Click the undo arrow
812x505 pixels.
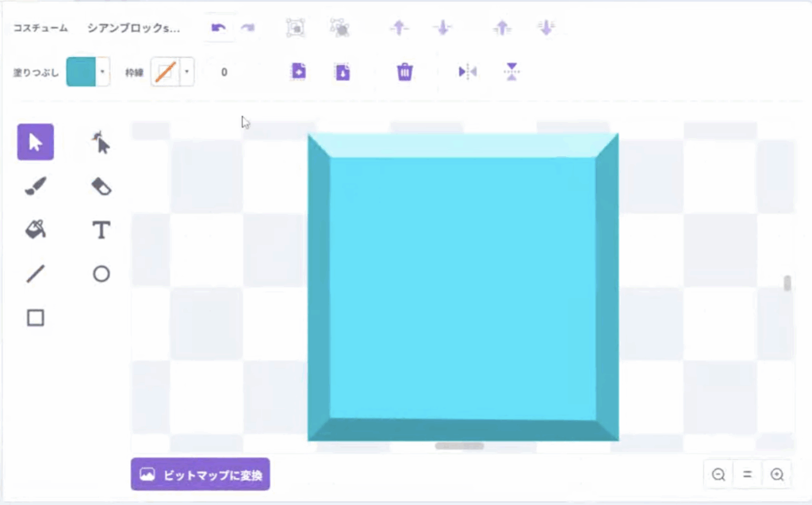(218, 28)
